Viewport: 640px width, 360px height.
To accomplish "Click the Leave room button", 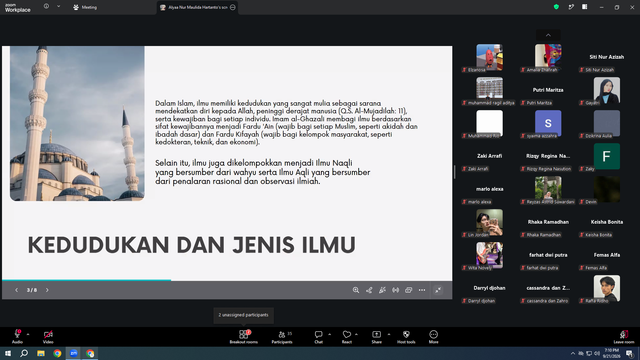I will point(624,337).
